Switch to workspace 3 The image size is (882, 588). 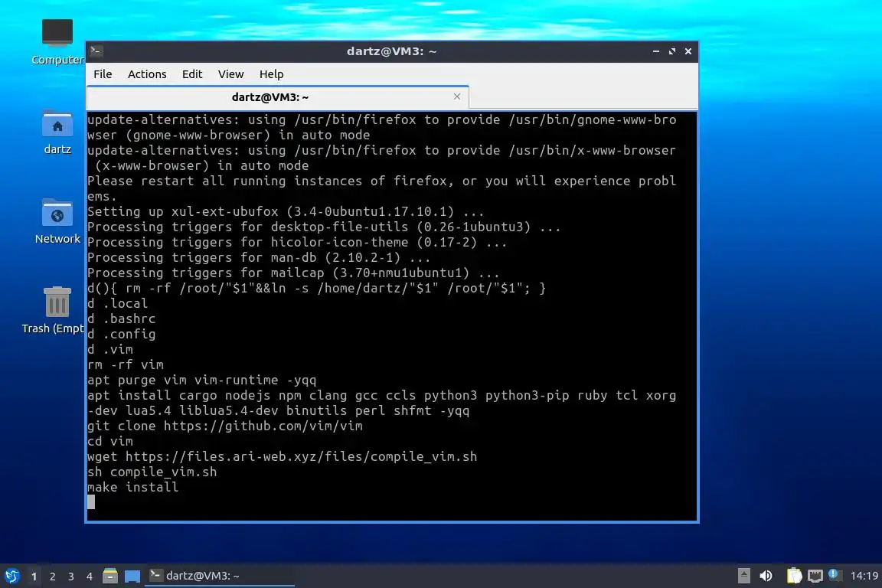click(x=71, y=577)
